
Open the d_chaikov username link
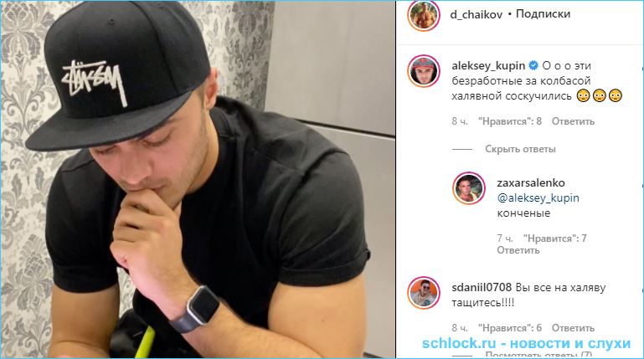coord(476,14)
